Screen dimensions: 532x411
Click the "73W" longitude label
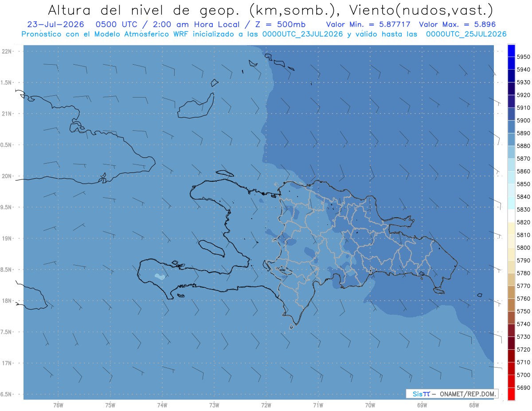tap(214, 405)
